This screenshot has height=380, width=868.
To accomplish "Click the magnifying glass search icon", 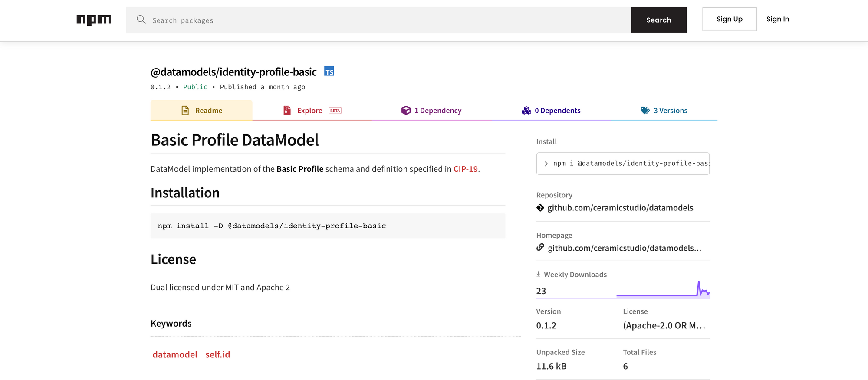I will click(141, 20).
